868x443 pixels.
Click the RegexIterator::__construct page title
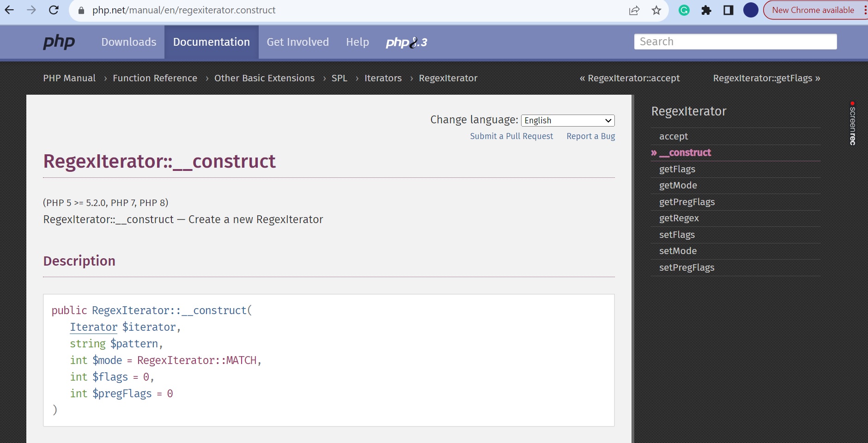159,162
